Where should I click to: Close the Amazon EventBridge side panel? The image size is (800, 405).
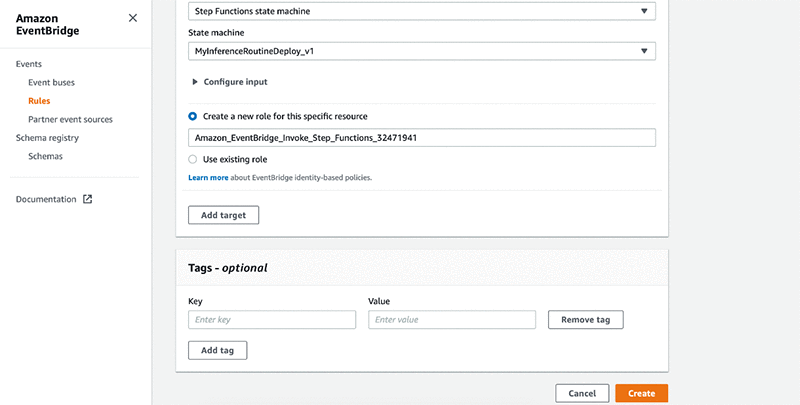pos(133,18)
